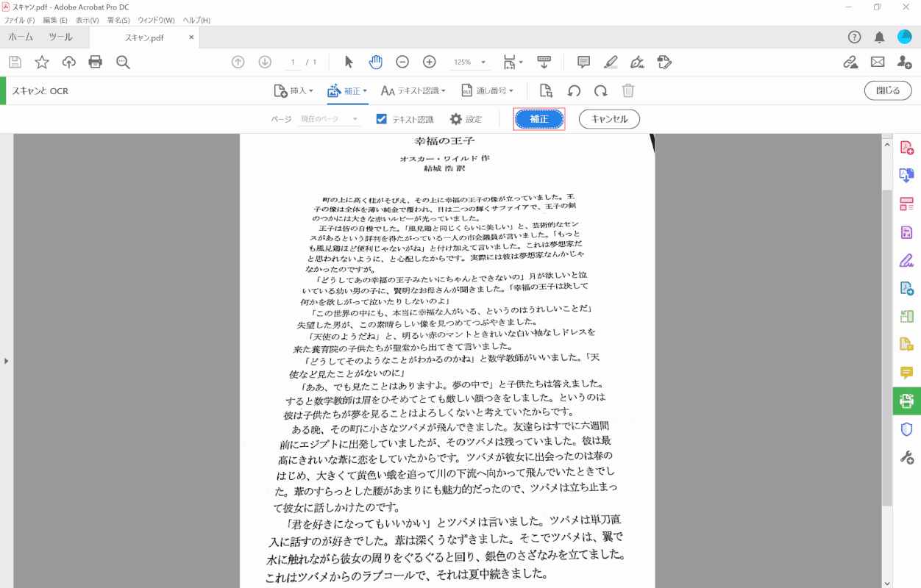Open the 表示 menu
This screenshot has height=588, width=921.
tap(88, 20)
